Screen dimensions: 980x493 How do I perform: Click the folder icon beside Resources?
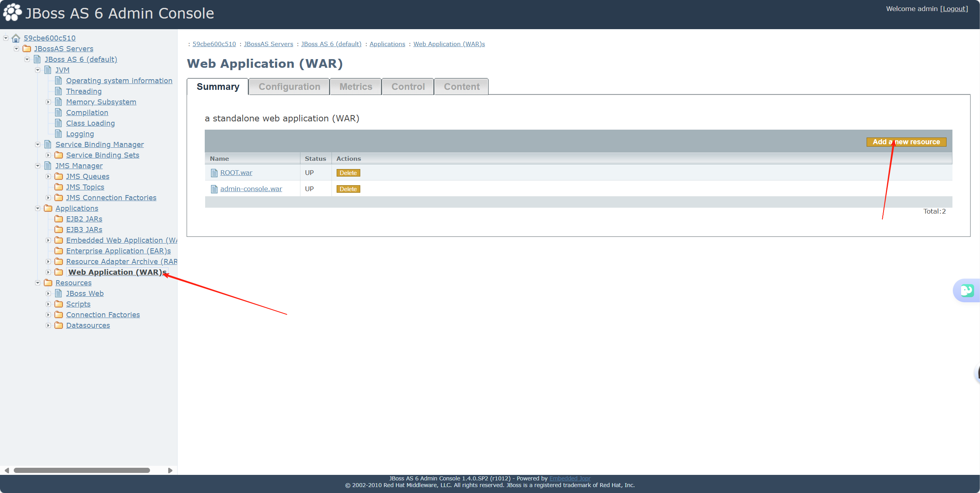[48, 283]
